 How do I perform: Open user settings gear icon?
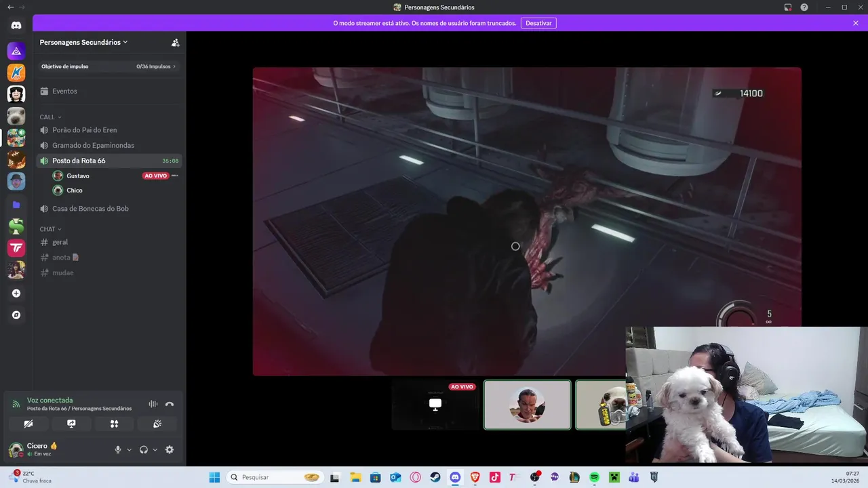[170, 449]
